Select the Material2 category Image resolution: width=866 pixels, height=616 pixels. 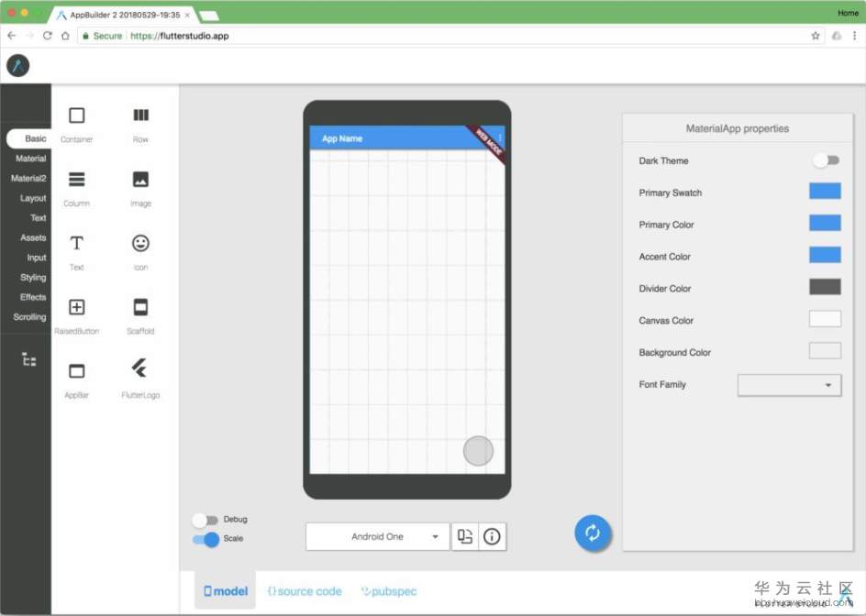[28, 178]
